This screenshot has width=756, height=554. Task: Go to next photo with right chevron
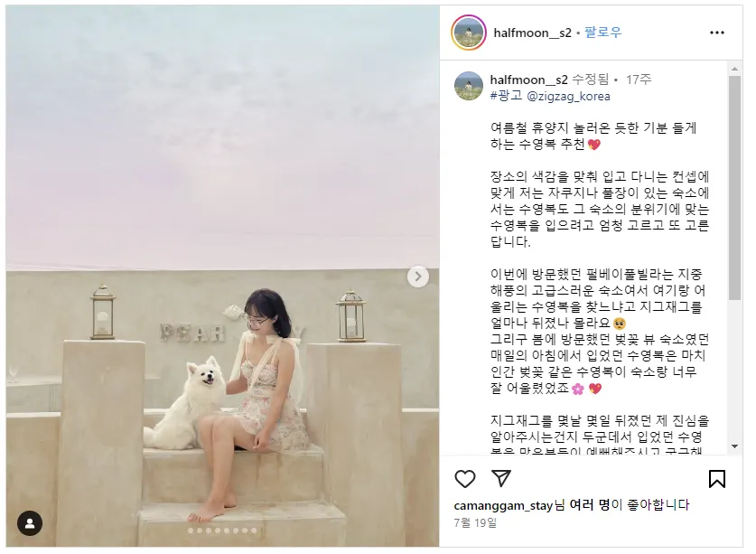pos(418,277)
